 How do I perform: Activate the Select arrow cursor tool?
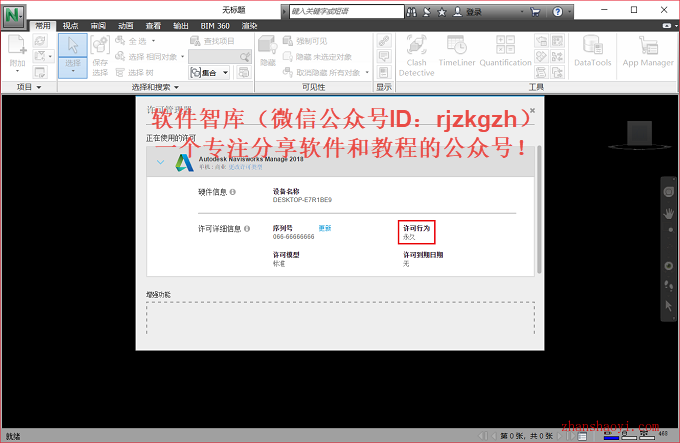(x=72, y=46)
